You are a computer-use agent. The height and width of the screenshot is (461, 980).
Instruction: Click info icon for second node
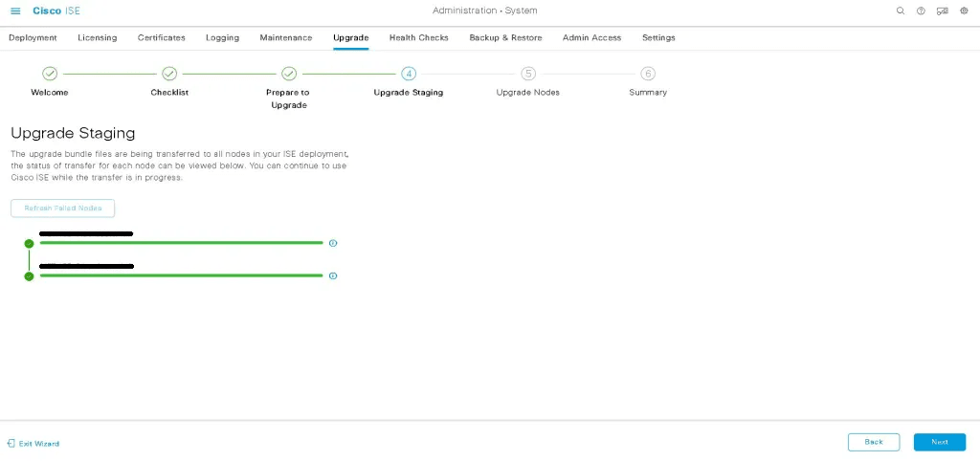pyautogui.click(x=333, y=275)
